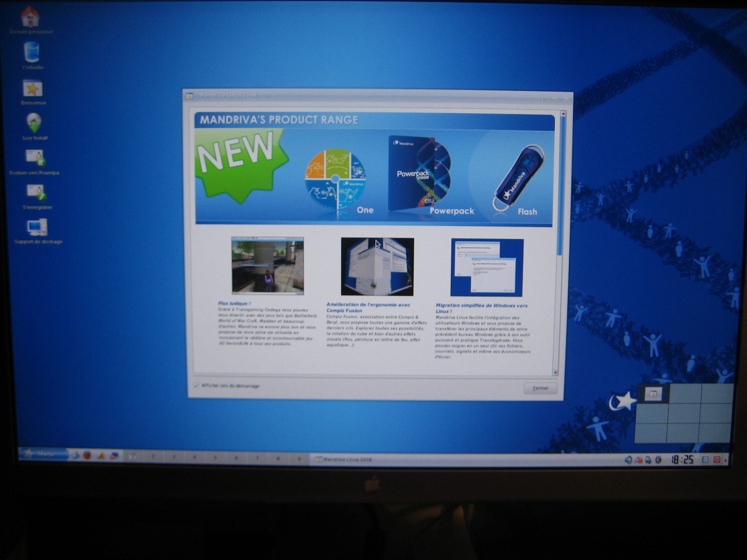Image resolution: width=747 pixels, height=560 pixels.
Task: Launch Firefox from the panel
Action: 88,456
